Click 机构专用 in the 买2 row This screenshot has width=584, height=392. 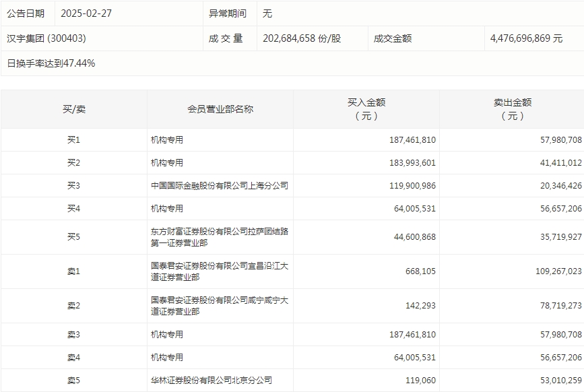coord(167,163)
